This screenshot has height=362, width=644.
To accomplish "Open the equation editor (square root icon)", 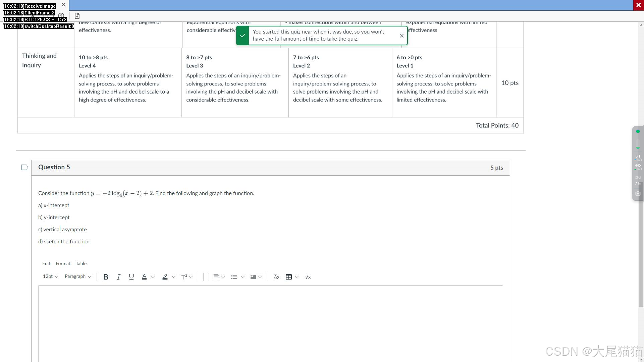I will 308,277.
